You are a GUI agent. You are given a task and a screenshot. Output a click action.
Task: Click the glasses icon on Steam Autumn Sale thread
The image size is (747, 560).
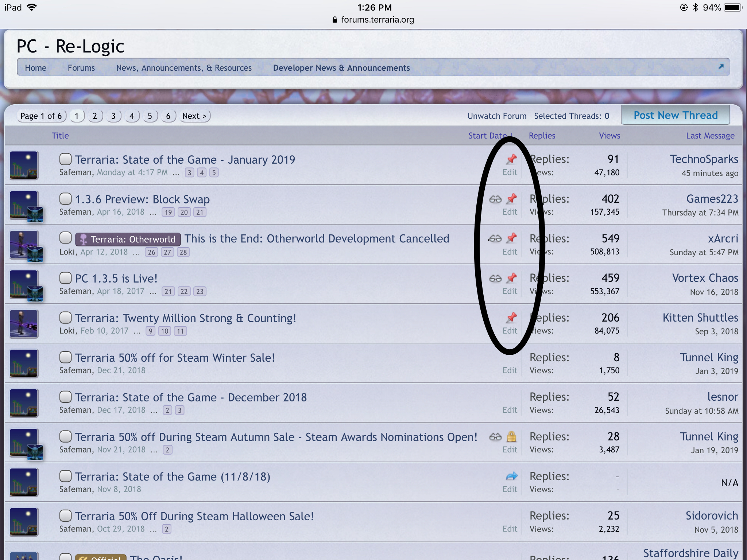point(495,437)
